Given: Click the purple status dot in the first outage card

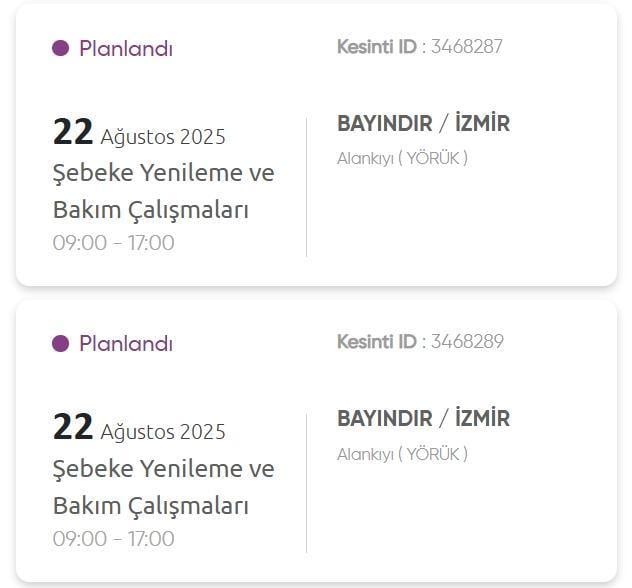Looking at the screenshot, I should (60, 48).
